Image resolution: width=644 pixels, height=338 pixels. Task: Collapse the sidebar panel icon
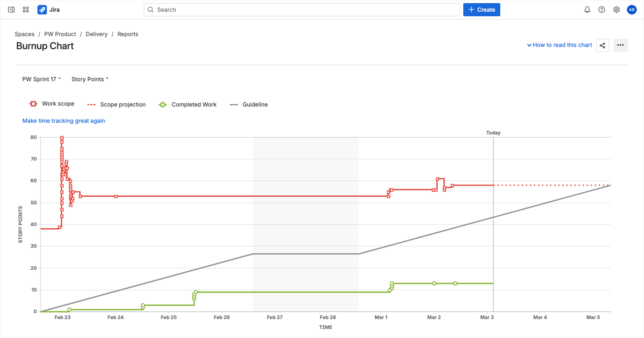pos(11,9)
